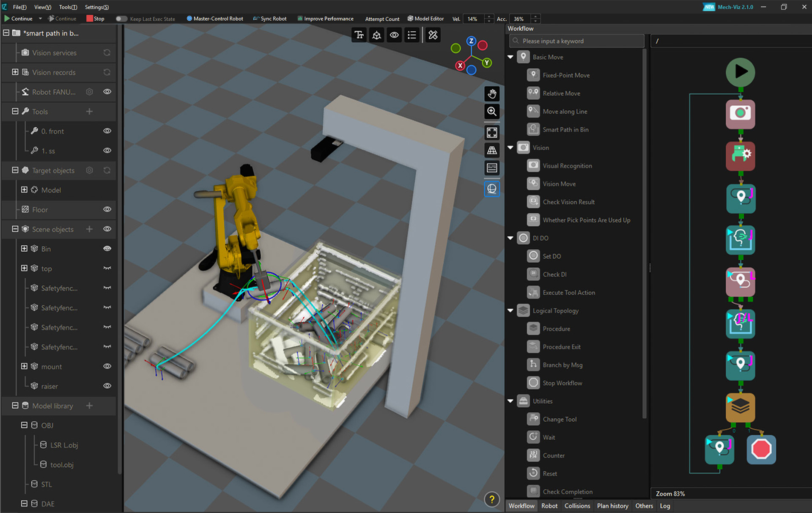This screenshot has width=812, height=513.
Task: Switch to the Plan history tab
Action: (x=612, y=506)
